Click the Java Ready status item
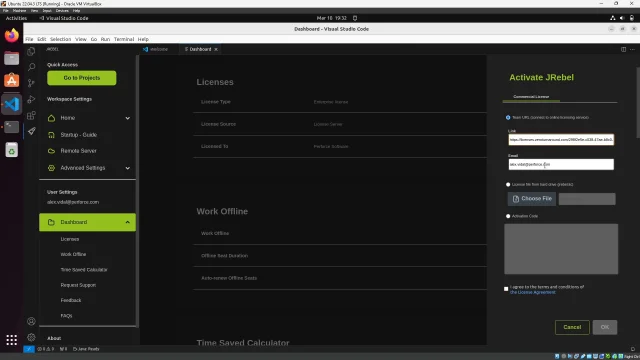This screenshot has height=360, width=640. (x=86, y=349)
